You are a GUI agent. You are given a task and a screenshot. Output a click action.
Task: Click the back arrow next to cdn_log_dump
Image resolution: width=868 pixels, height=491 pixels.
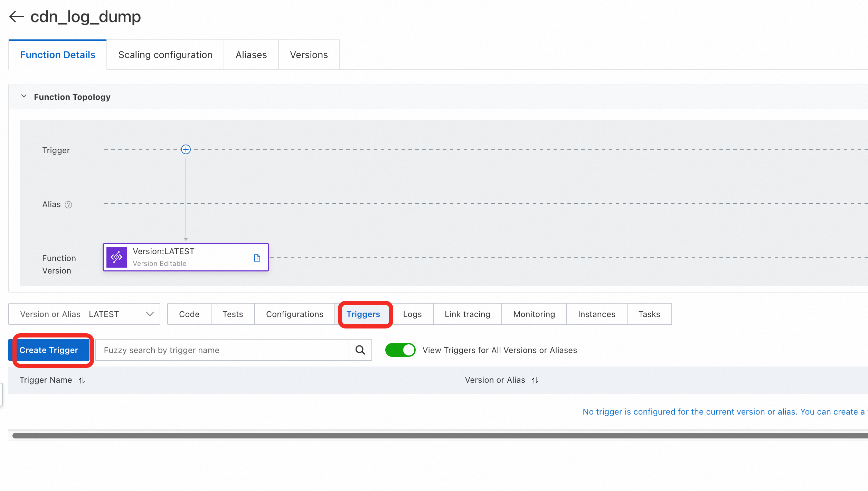(x=16, y=17)
